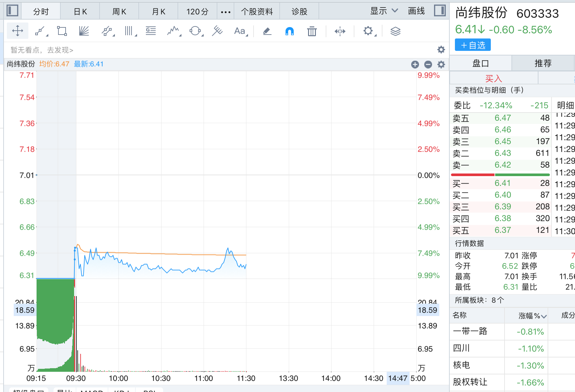Toggle the magnet snap mode
The width and height of the screenshot is (575, 392).
[x=289, y=31]
